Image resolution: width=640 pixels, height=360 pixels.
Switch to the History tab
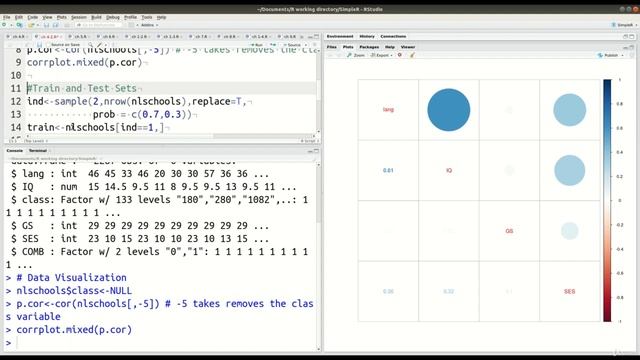[367, 36]
